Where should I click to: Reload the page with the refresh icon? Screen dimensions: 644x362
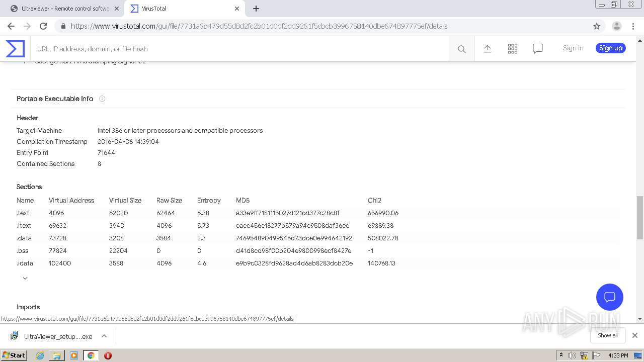(43, 26)
